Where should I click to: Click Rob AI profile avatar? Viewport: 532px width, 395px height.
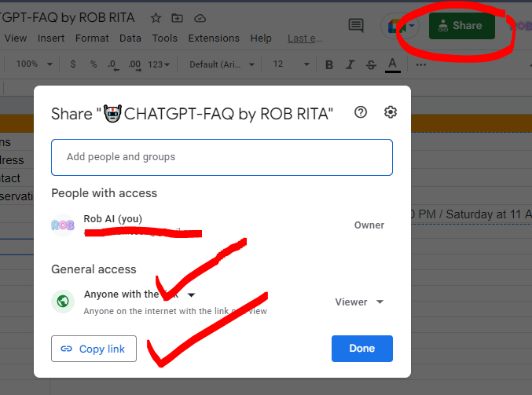point(63,225)
